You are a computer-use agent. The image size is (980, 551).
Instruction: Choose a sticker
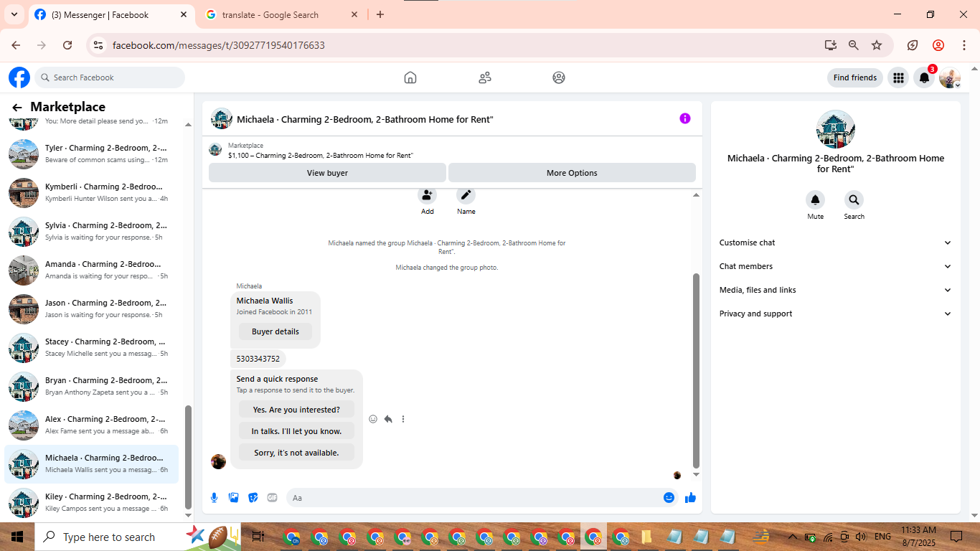(253, 497)
